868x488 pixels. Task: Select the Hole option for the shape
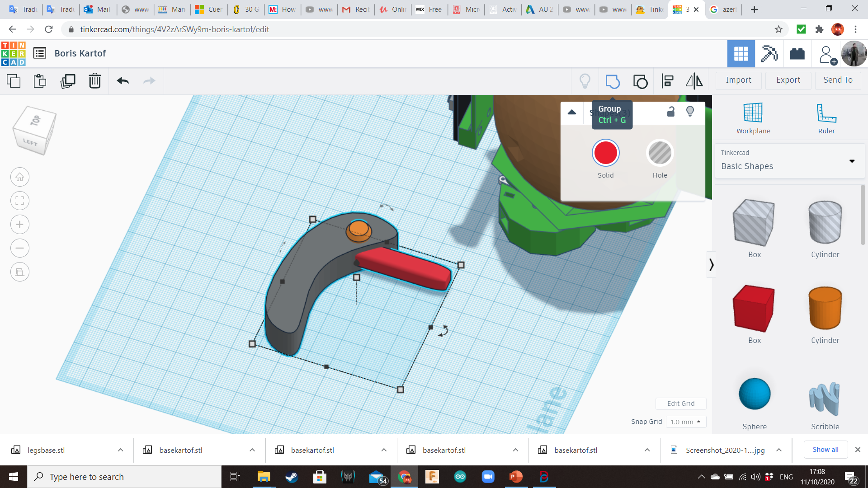coord(660,153)
